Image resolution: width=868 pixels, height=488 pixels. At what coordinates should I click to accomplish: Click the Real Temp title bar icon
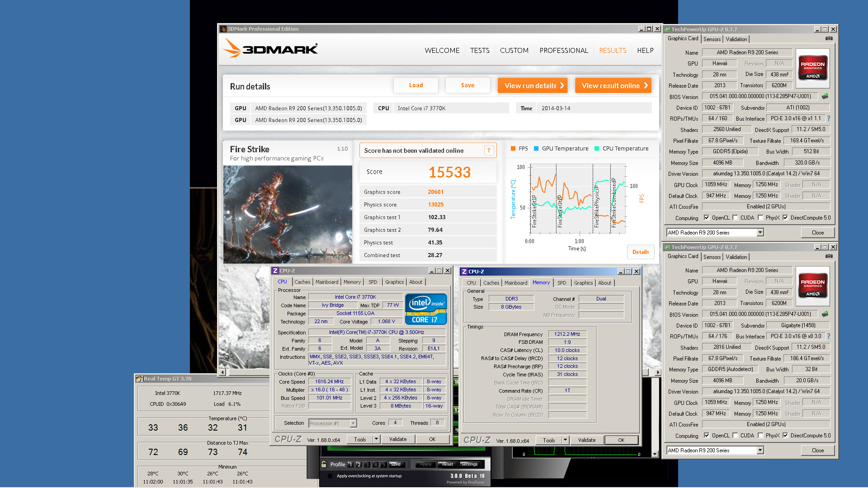[x=139, y=379]
